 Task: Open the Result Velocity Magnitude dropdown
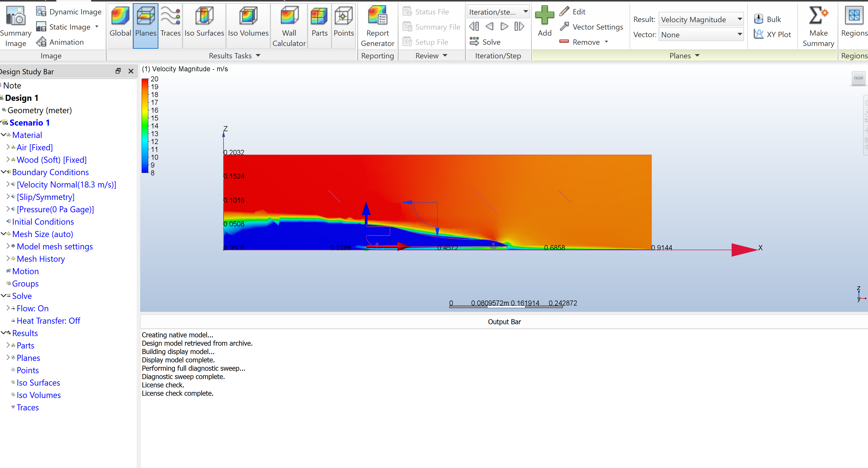pos(740,19)
